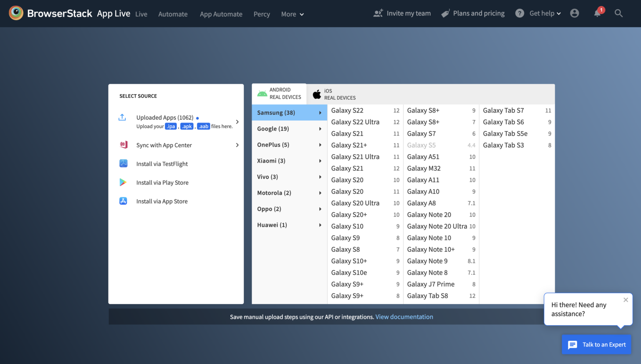Open the Percy product page
The width and height of the screenshot is (641, 364).
[x=262, y=14]
